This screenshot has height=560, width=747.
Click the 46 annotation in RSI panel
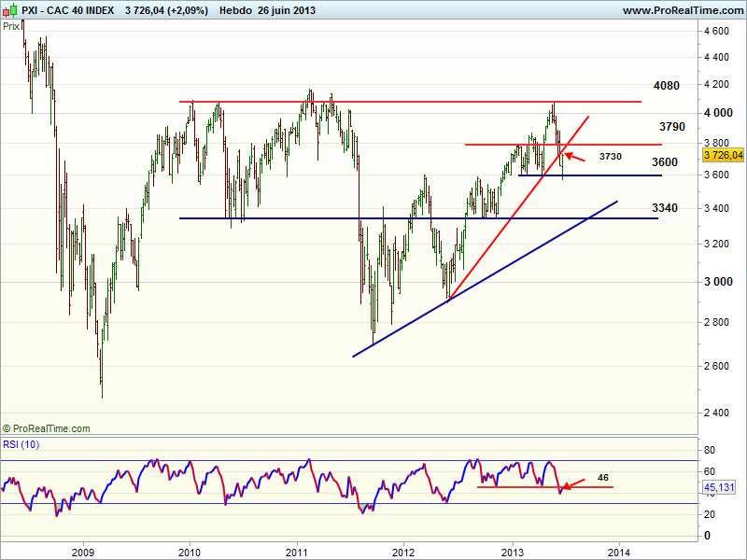pos(602,477)
